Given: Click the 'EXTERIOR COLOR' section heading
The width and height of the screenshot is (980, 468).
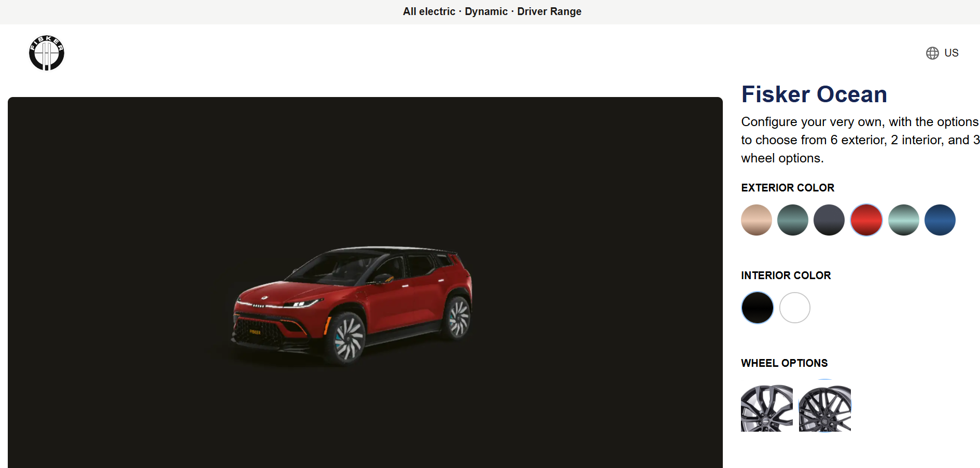Looking at the screenshot, I should pos(788,188).
